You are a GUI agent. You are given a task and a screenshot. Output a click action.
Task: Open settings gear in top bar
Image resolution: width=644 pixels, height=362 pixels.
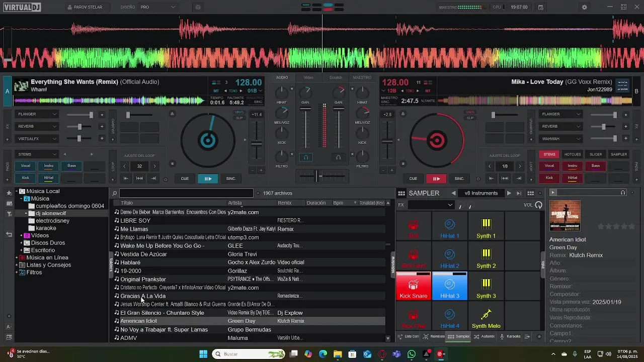coord(584,7)
